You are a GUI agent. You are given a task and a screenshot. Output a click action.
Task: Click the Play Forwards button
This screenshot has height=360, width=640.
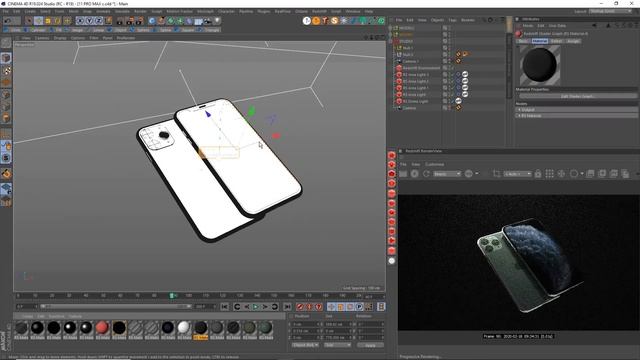[x=255, y=307]
